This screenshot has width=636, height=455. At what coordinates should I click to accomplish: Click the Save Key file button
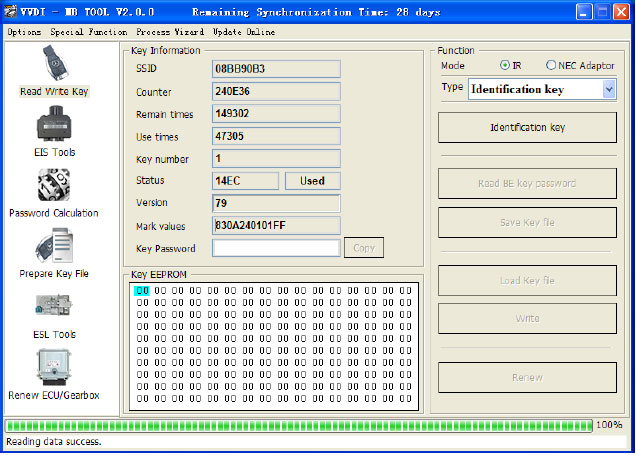[x=527, y=222]
